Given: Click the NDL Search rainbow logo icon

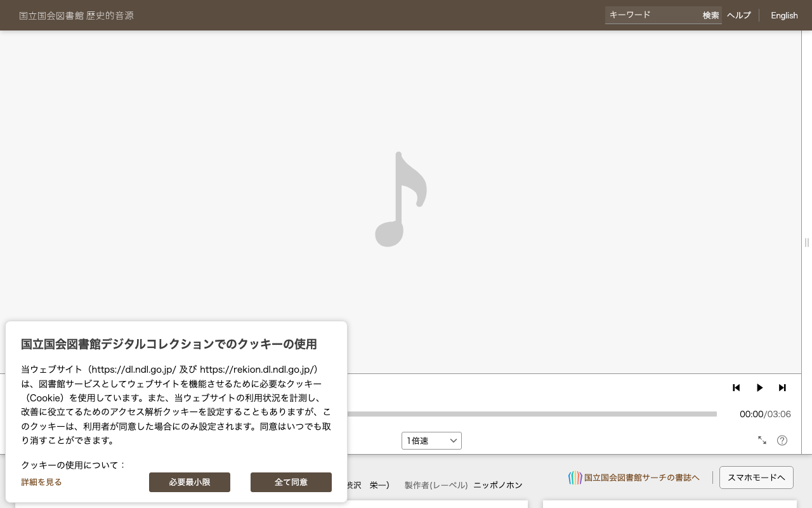Looking at the screenshot, I should pyautogui.click(x=575, y=478).
